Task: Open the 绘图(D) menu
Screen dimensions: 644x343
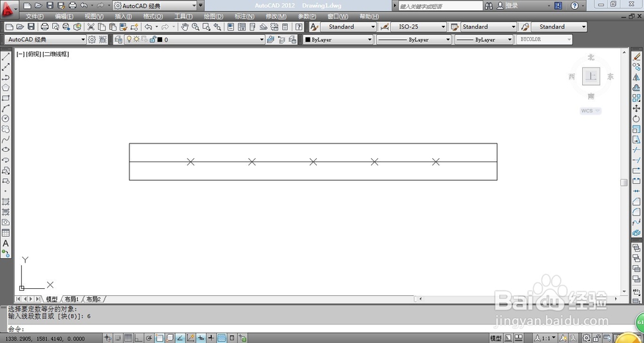Action: 214,17
